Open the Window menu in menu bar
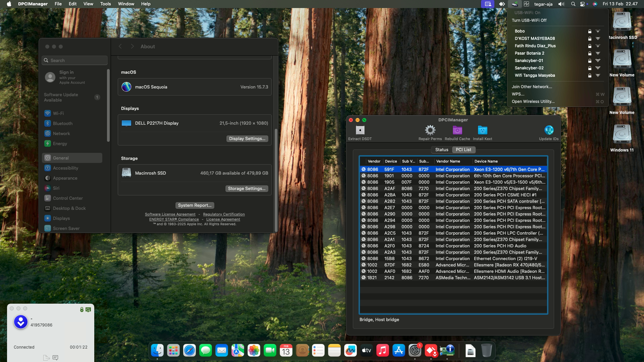Screen dimensions: 644x362 pos(126,4)
